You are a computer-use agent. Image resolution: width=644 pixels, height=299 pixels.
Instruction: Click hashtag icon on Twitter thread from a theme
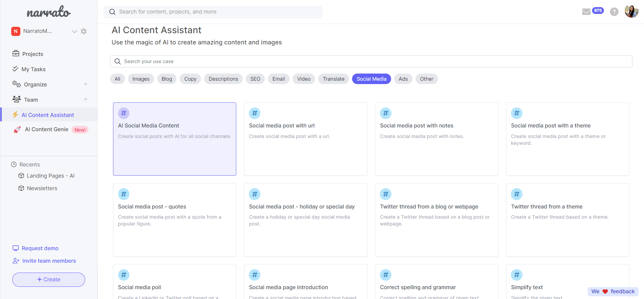[516, 194]
